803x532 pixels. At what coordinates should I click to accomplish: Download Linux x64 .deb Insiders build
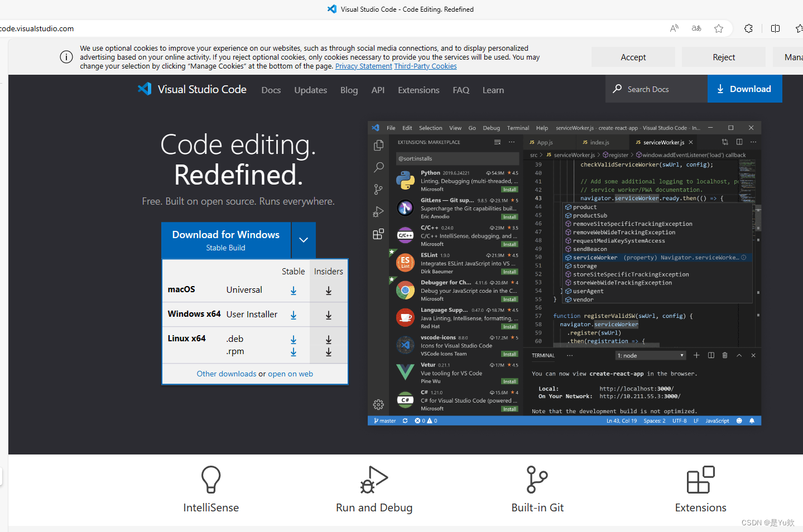point(329,340)
